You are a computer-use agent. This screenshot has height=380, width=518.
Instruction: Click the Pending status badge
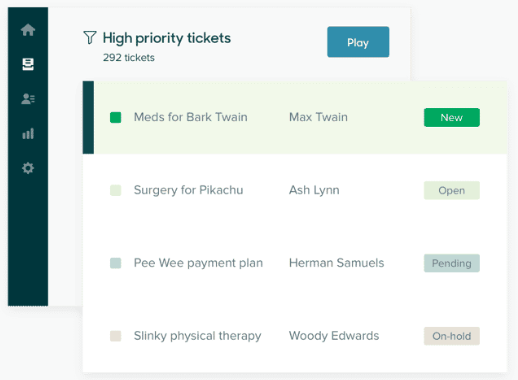pyautogui.click(x=452, y=263)
